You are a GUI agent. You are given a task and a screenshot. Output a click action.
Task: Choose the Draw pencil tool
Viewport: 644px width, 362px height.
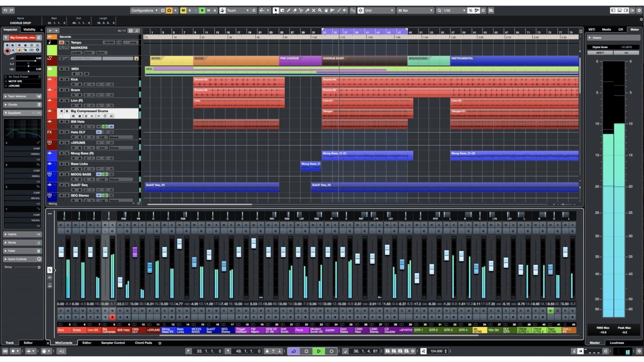(x=288, y=10)
